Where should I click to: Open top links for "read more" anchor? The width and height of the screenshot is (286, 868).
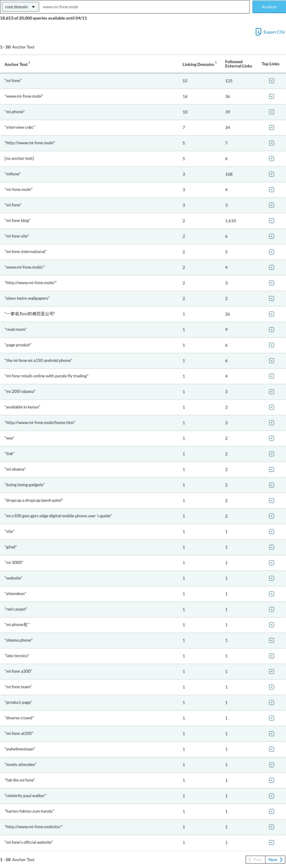(271, 329)
